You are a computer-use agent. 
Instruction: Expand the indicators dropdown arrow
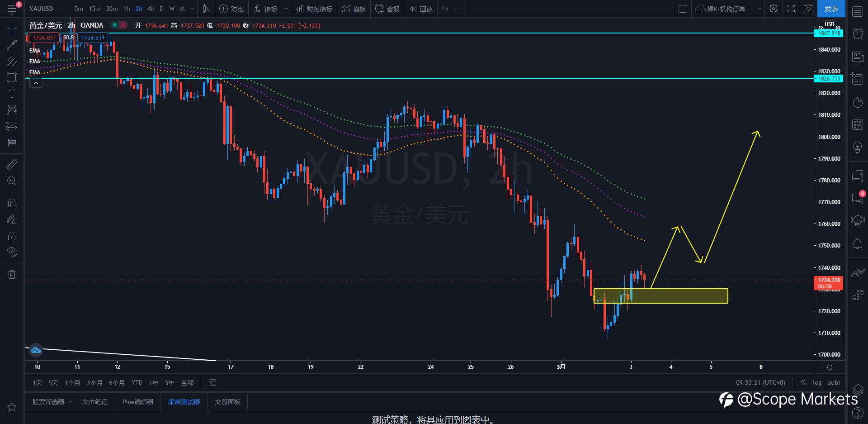pyautogui.click(x=286, y=9)
